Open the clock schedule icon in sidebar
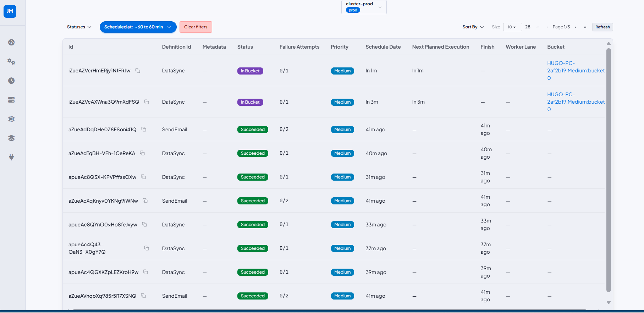Image resolution: width=644 pixels, height=313 pixels. click(11, 81)
